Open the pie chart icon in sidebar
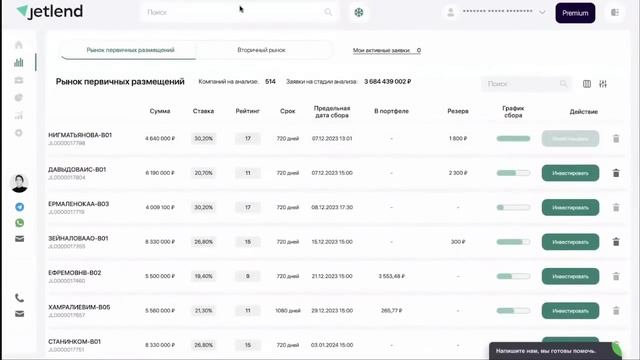The image size is (640, 360). [x=19, y=98]
